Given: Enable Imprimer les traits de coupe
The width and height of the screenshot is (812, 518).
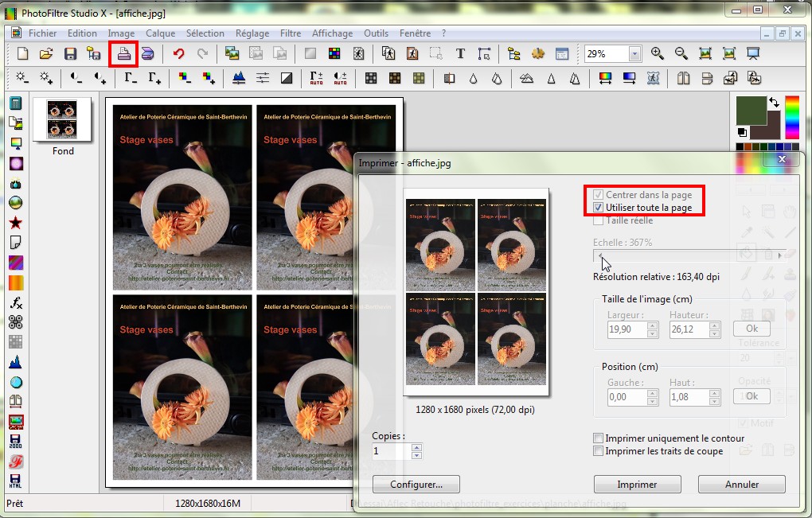Looking at the screenshot, I should pyautogui.click(x=598, y=451).
